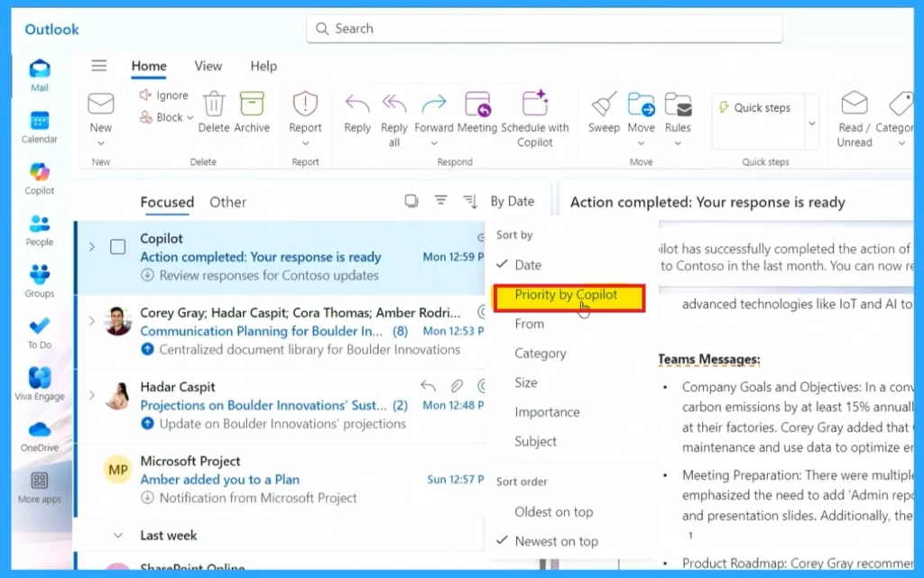The image size is (924, 578).
Task: Click the Report button
Action: point(305,112)
